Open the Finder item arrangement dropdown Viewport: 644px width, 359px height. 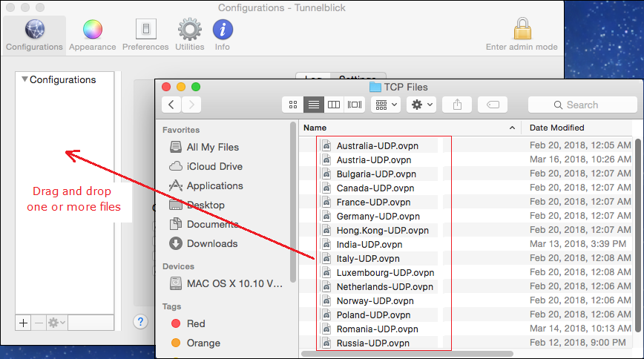[x=386, y=105]
